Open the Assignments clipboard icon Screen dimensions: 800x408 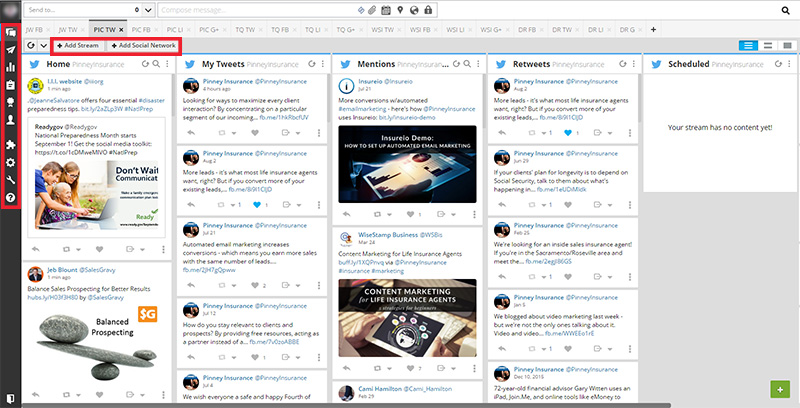click(10, 85)
